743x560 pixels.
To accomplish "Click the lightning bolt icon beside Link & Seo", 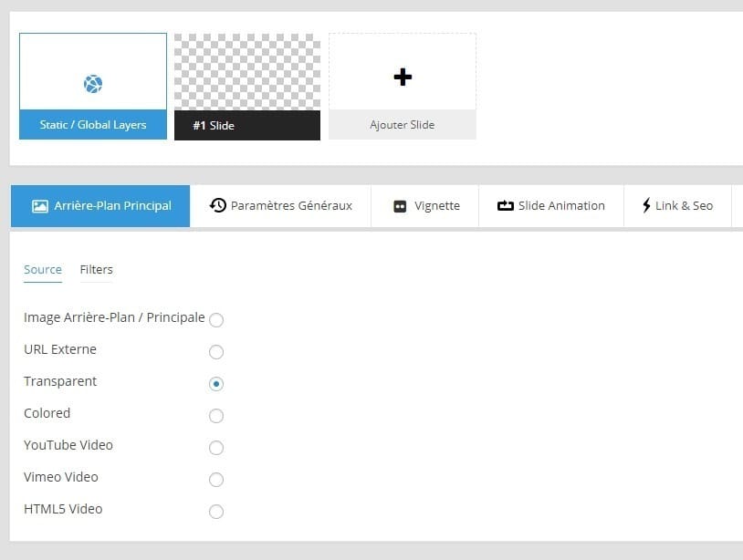I will click(x=646, y=205).
